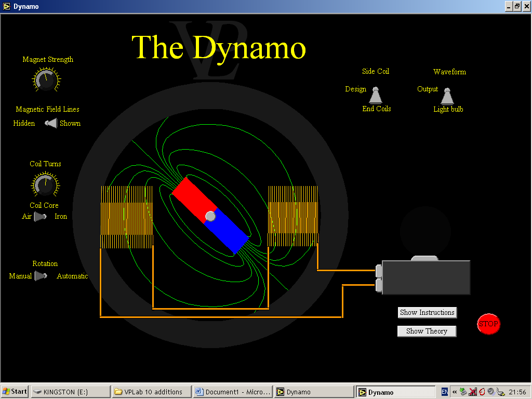The height and width of the screenshot is (399, 532).
Task: Open Document1 Microsoft Word from taskbar
Action: coord(233,392)
